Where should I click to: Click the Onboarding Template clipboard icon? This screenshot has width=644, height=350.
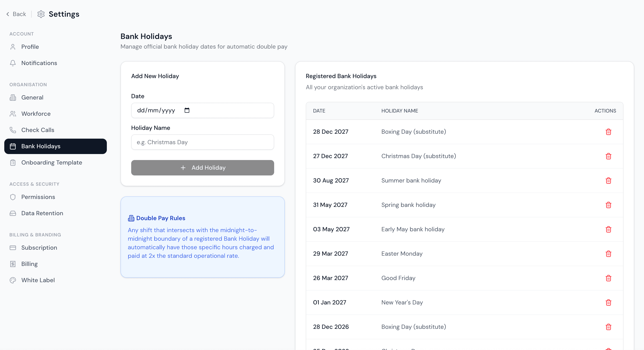click(13, 162)
